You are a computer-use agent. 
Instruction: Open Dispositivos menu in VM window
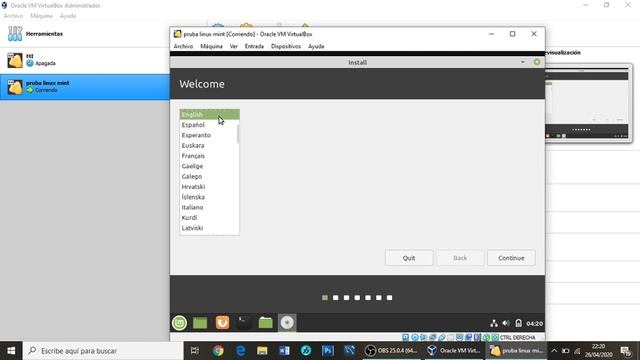pyautogui.click(x=286, y=47)
